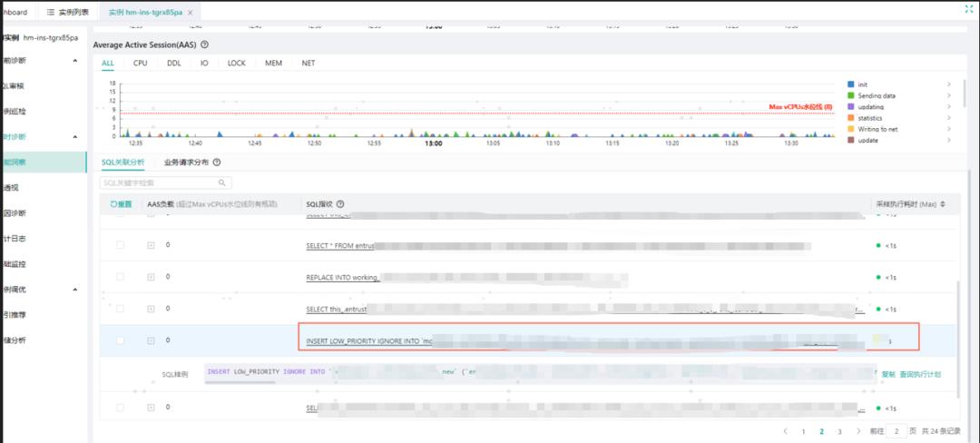
Task: Open the INSERT LOW_PRIORITY IGNORE INTO fingerprint link
Action: [x=368, y=341]
